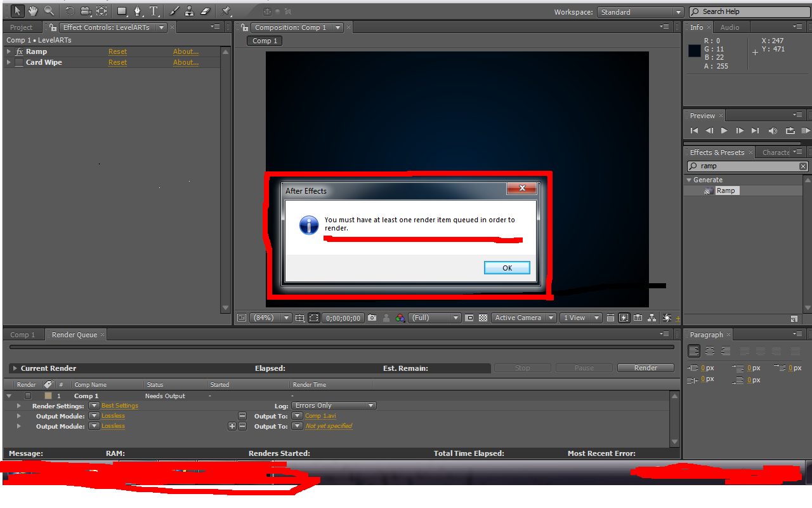Switch to the Audio tab
Viewport: 812px width, 508px height.
pos(730,27)
